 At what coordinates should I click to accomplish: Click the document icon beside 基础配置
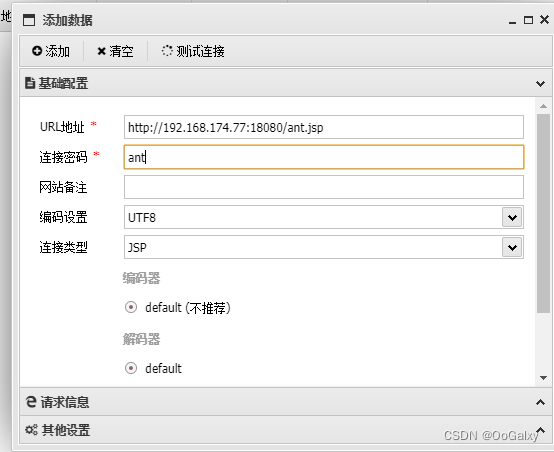coord(30,83)
